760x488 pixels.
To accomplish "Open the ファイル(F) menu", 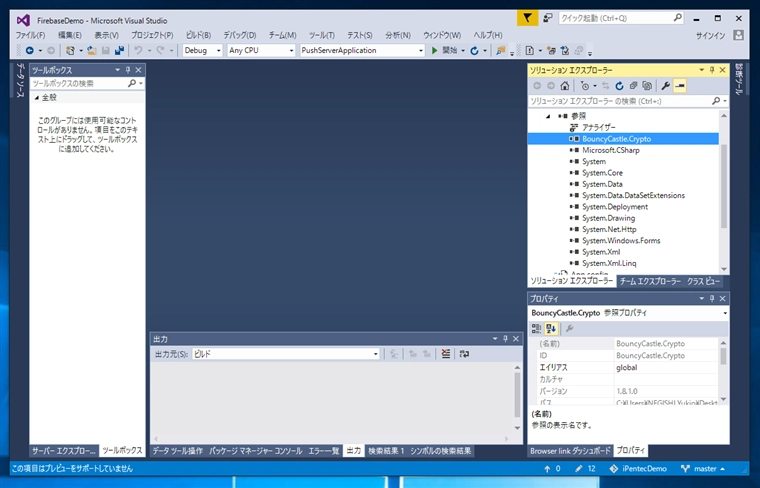I will click(x=30, y=35).
